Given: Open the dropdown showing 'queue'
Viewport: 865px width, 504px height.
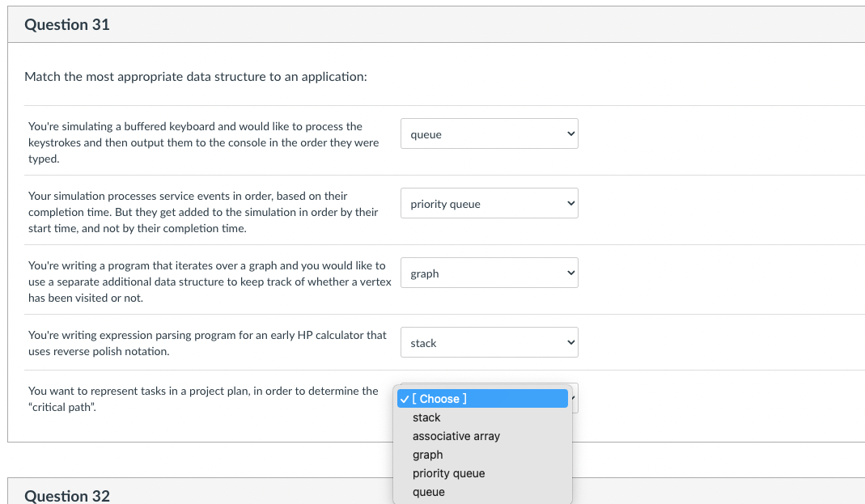Looking at the screenshot, I should (x=489, y=134).
